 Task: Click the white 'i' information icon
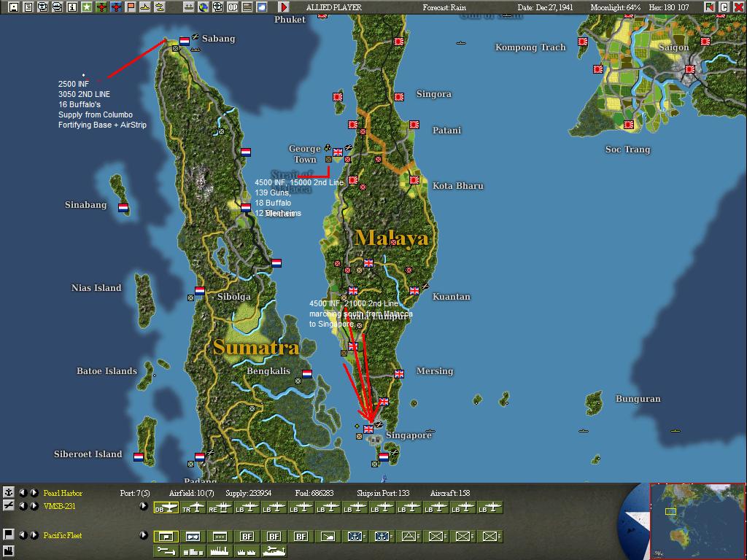(72, 7)
